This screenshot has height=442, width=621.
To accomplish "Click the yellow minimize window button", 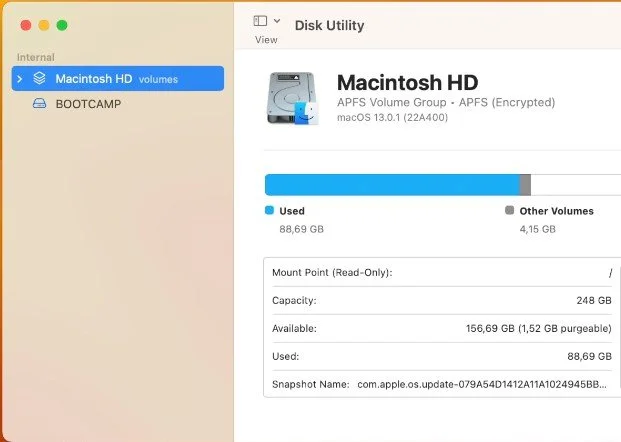I will click(44, 25).
